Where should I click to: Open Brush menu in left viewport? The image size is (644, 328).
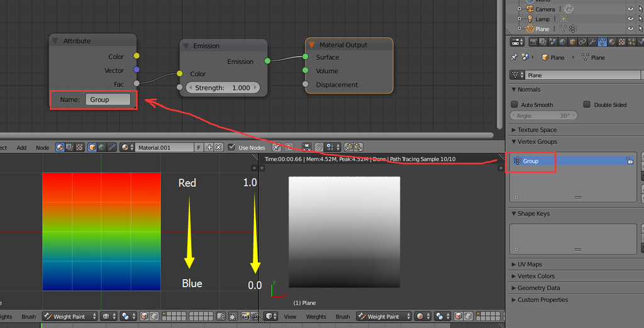click(x=29, y=317)
